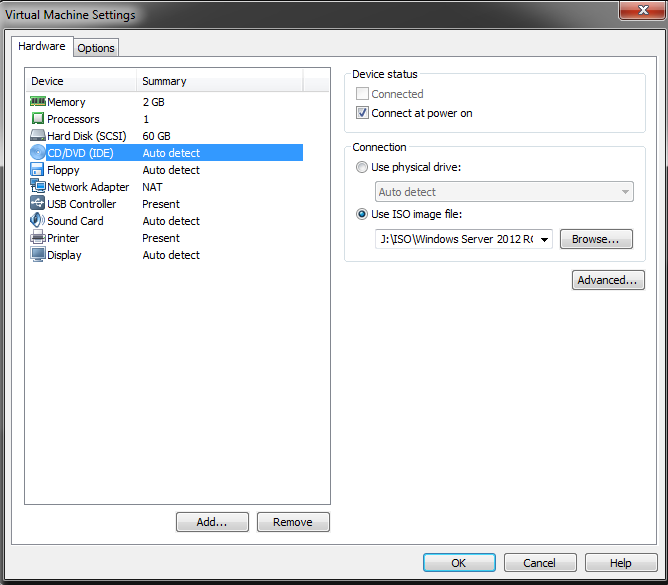Confirm with the OK button
Screen dimensions: 668x585
tap(459, 563)
